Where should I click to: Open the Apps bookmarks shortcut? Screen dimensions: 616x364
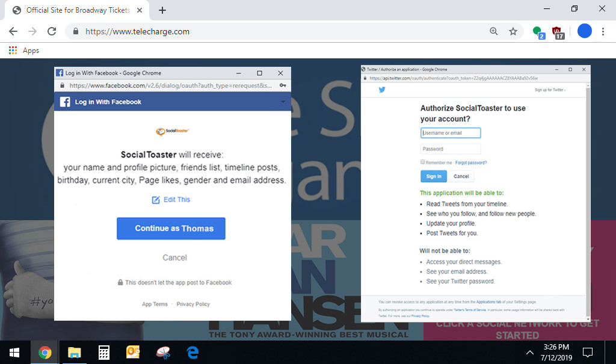coord(24,51)
